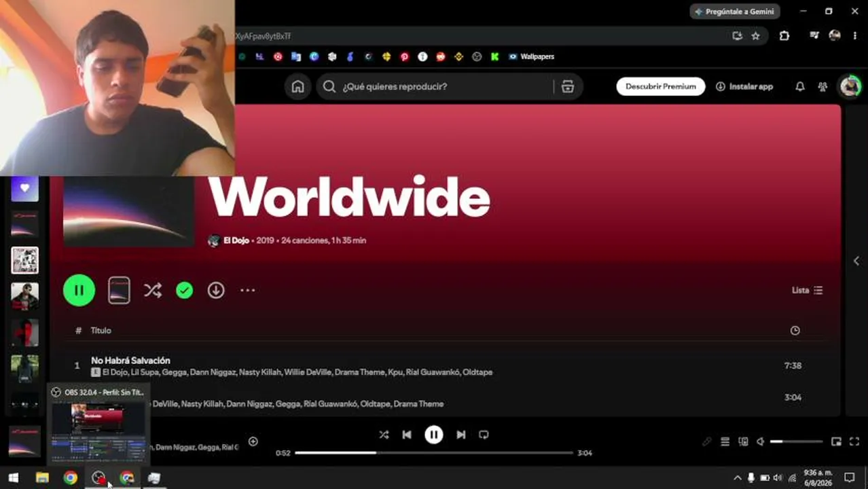Open the Chrome profile avatar

click(x=835, y=36)
